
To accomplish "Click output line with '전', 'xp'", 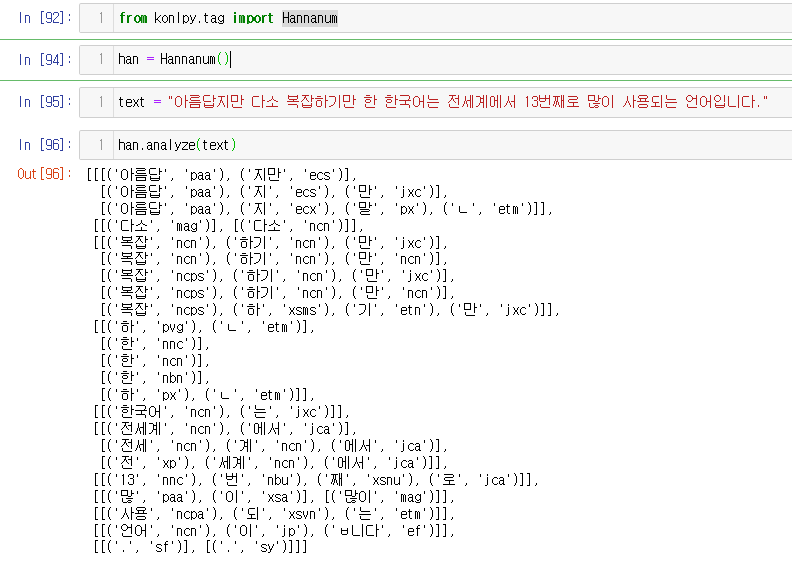I will click(x=274, y=463).
